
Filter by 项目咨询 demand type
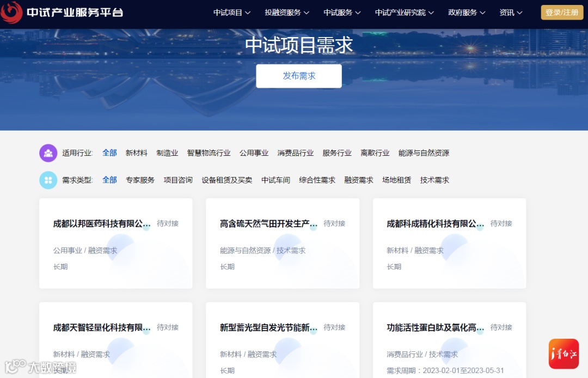(x=178, y=180)
